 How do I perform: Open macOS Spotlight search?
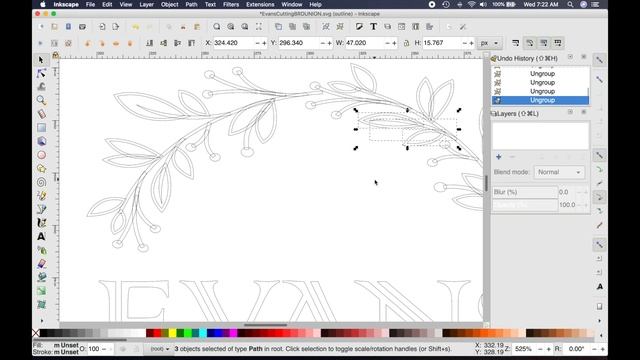point(570,4)
